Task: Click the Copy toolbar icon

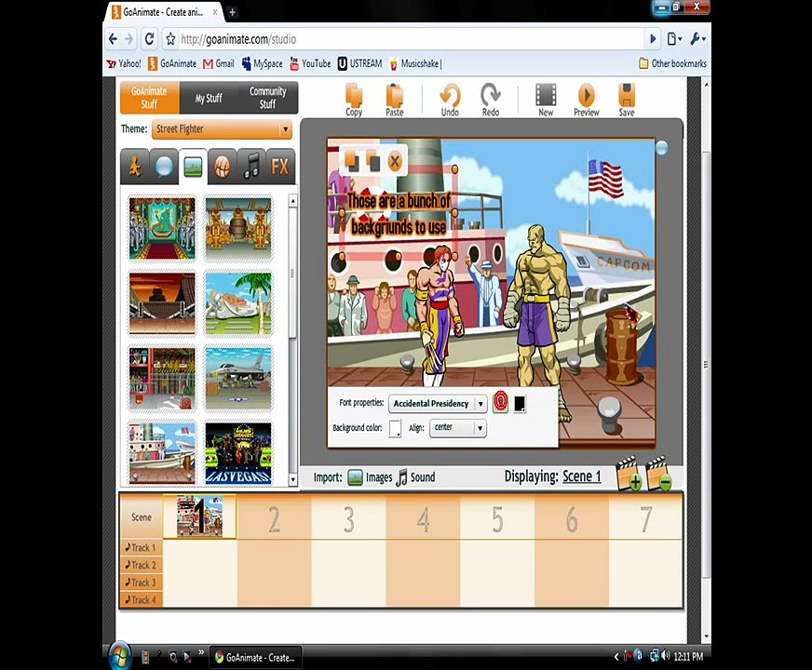Action: click(354, 100)
